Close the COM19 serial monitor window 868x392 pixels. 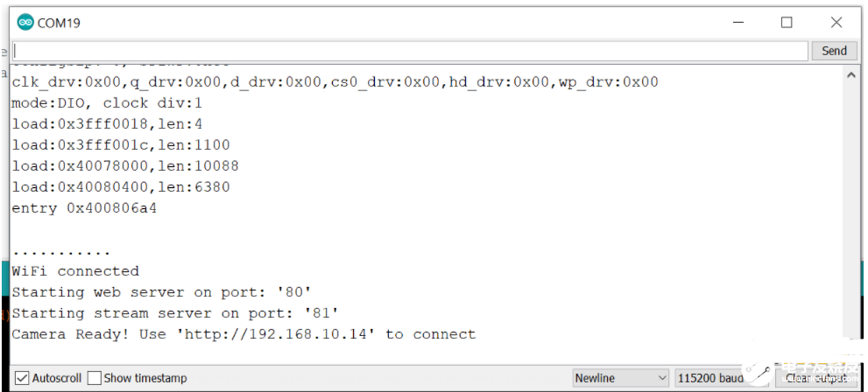[x=836, y=23]
